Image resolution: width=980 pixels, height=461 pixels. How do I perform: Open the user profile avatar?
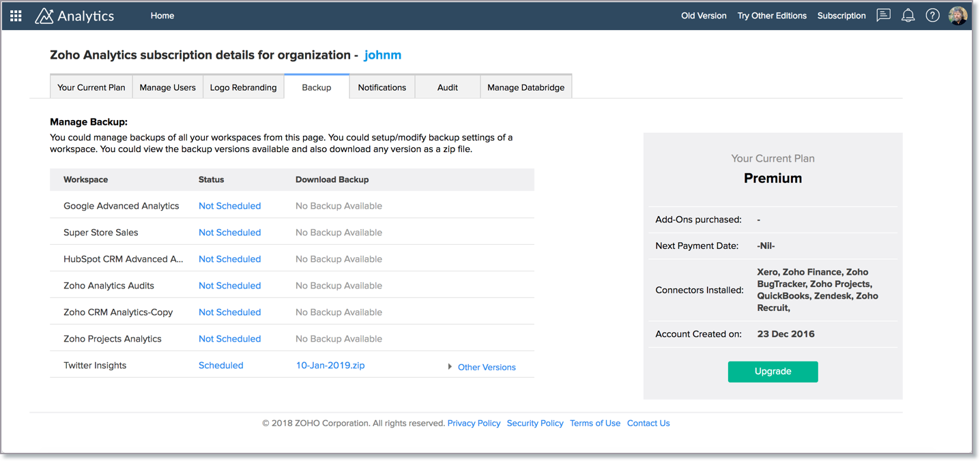pyautogui.click(x=957, y=16)
